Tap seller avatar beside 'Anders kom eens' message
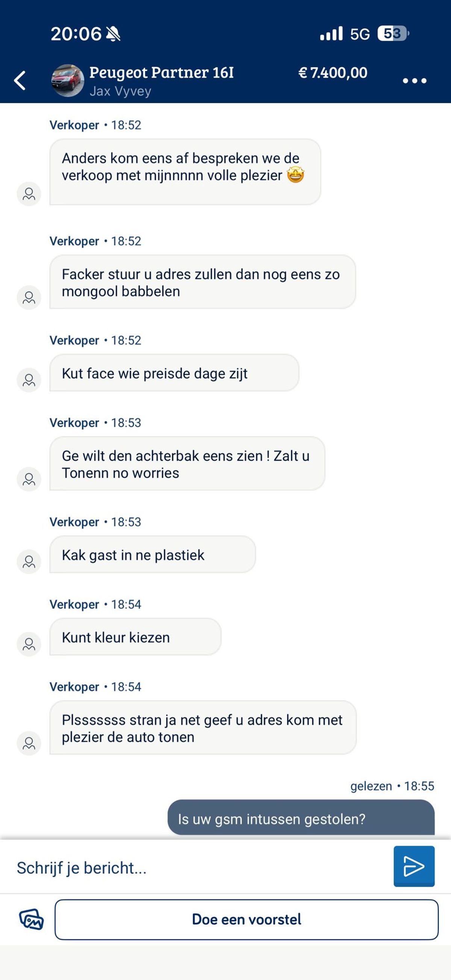 (x=29, y=194)
